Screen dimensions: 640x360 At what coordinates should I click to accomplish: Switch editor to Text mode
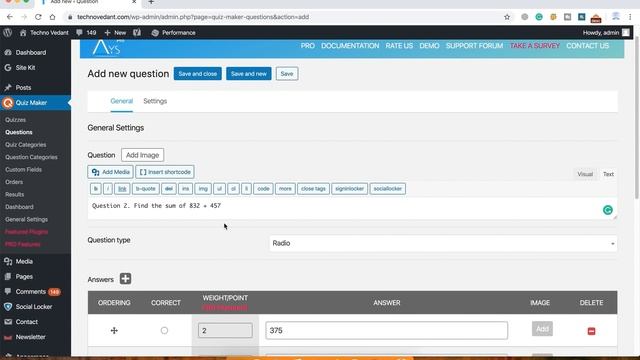[608, 174]
